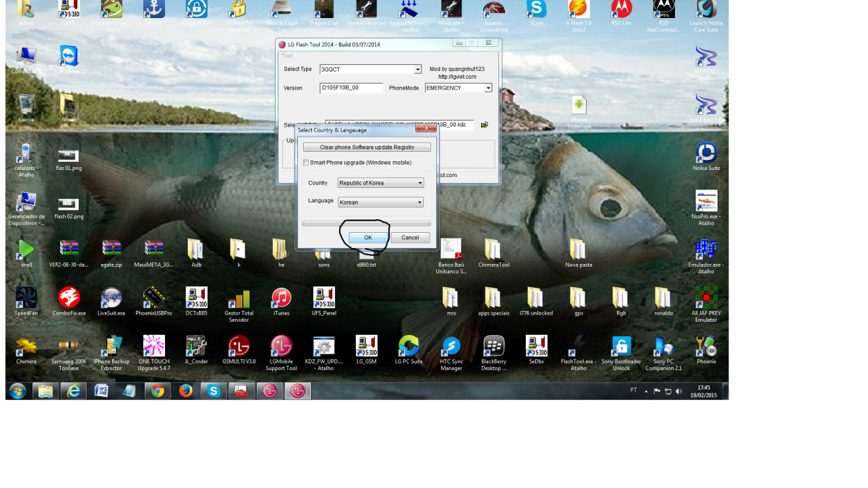Select the Nova pasta folder
This screenshot has width=868, height=488.
(579, 254)
